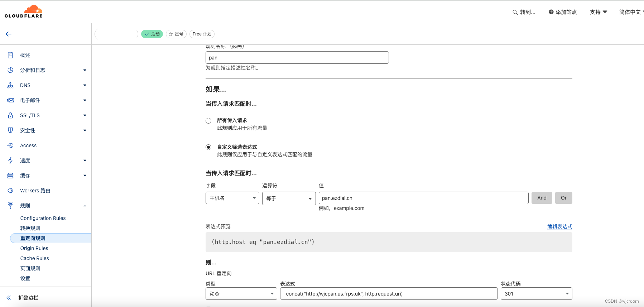This screenshot has width=644, height=307.
Task: Open Cache Rules submenu item
Action: point(34,258)
